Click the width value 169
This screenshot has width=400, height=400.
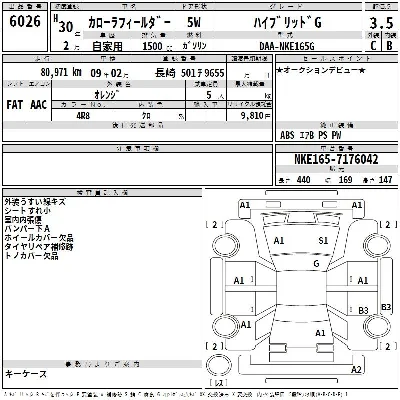point(345,180)
